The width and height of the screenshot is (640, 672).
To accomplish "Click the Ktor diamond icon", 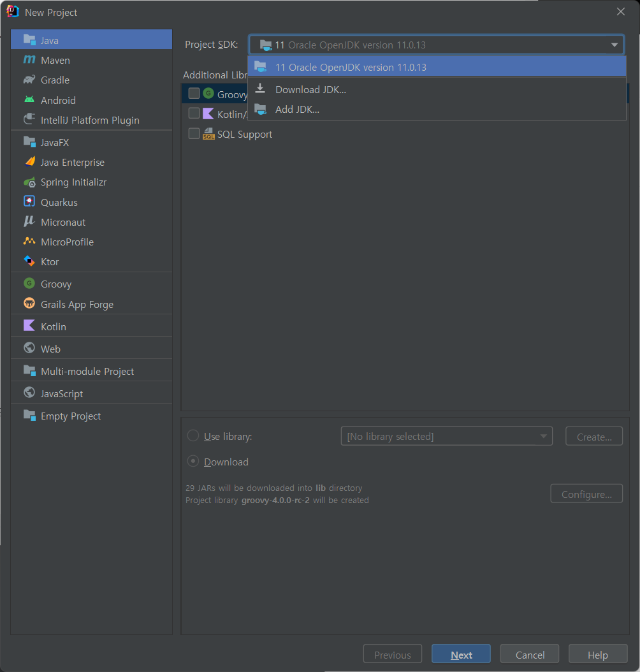I will (29, 261).
